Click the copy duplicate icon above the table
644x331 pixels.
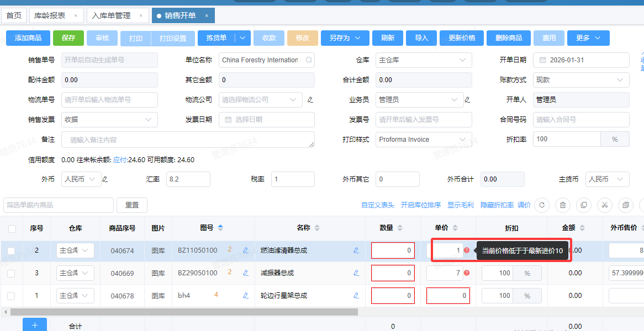tap(583, 205)
